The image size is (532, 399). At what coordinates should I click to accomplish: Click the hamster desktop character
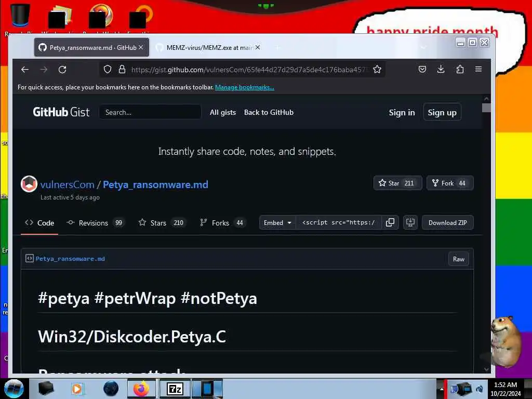(506, 341)
